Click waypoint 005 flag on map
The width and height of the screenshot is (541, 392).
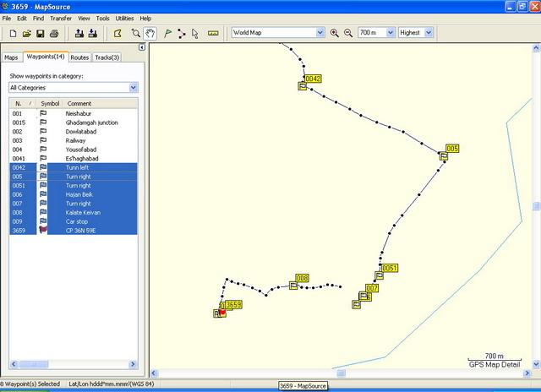pyautogui.click(x=444, y=156)
